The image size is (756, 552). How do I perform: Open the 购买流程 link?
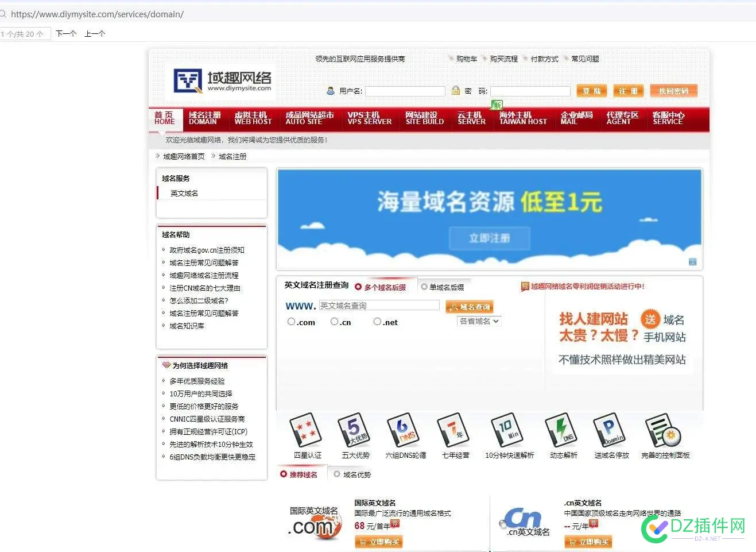click(x=503, y=59)
